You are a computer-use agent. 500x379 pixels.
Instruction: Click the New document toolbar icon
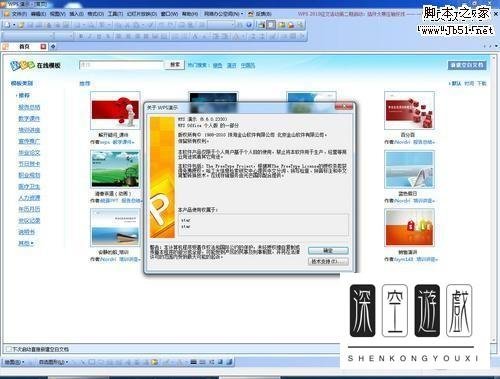pyautogui.click(x=7, y=25)
